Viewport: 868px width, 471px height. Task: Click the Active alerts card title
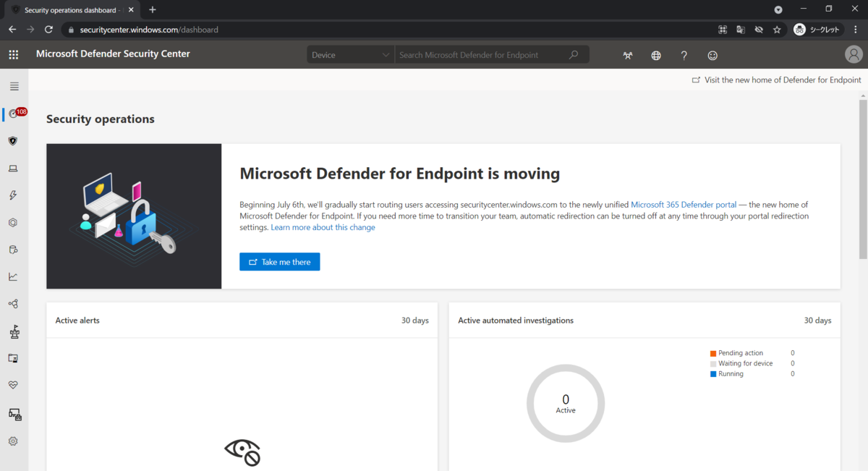[x=77, y=321]
